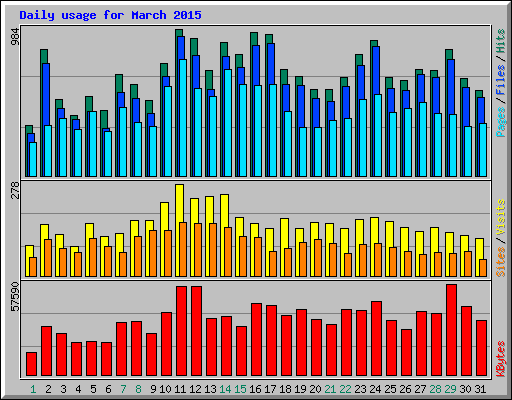Click day label 12 on the x-axis
The width and height of the screenshot is (512, 400).
pyautogui.click(x=195, y=389)
